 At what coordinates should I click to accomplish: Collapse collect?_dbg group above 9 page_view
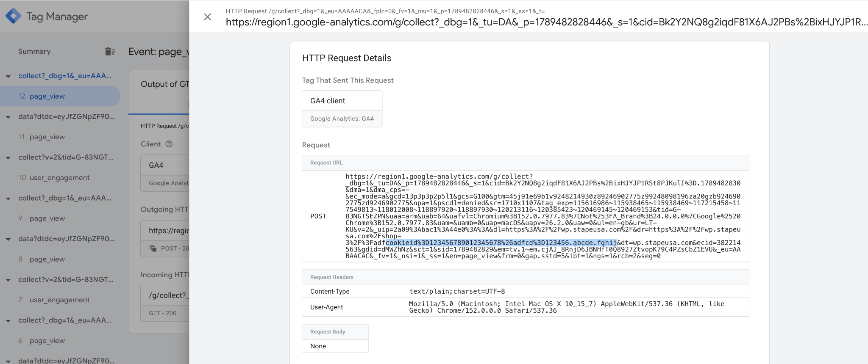(x=8, y=199)
